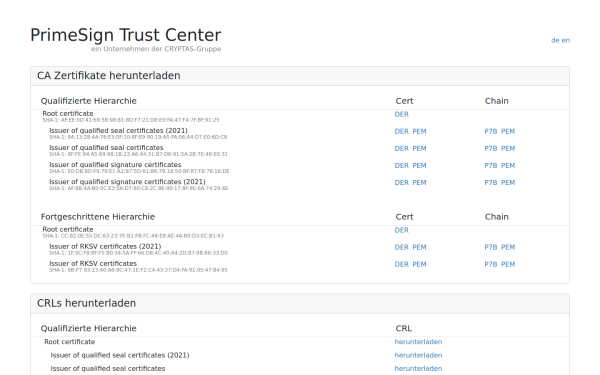The height and width of the screenshot is (375, 600).
Task: Click 'CRLs herunterladen' panel heading
Action: coord(86,303)
